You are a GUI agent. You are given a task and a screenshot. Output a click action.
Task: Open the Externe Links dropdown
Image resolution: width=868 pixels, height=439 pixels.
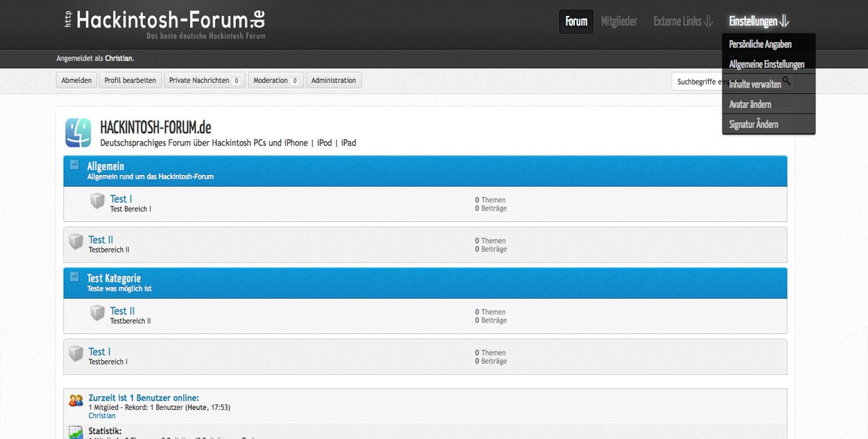(x=684, y=22)
